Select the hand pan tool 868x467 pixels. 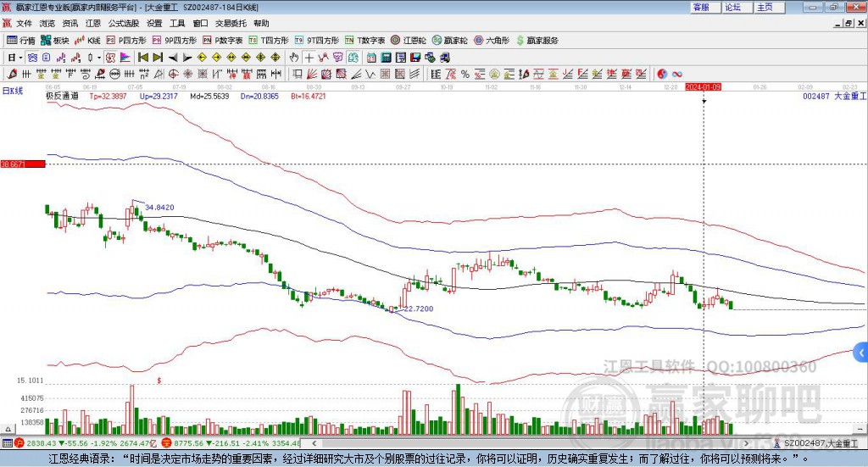294,58
